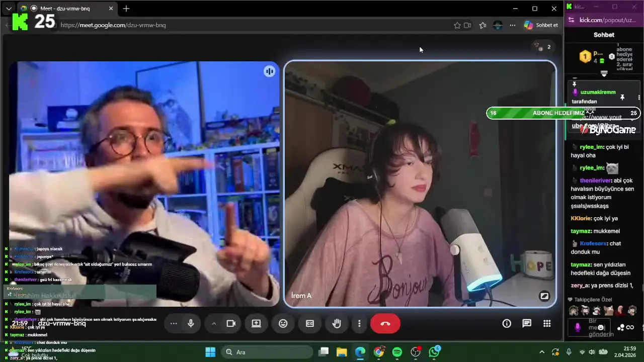Raise hand in the meeting
Screen dimensions: 644x362
337,324
